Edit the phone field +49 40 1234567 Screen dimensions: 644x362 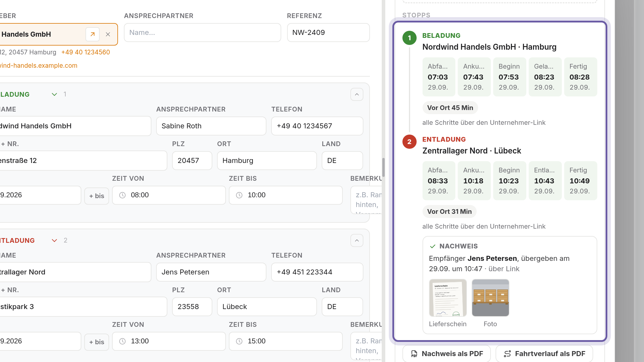coord(317,126)
